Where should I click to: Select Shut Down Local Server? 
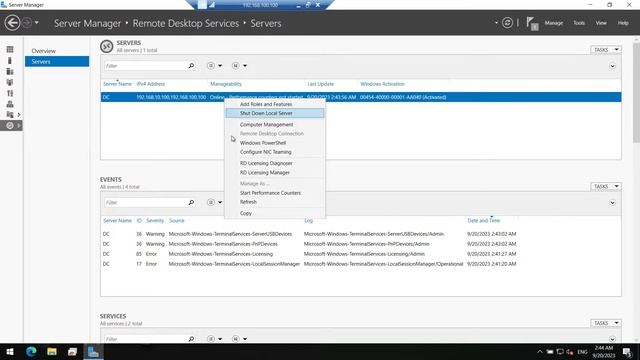pos(275,113)
